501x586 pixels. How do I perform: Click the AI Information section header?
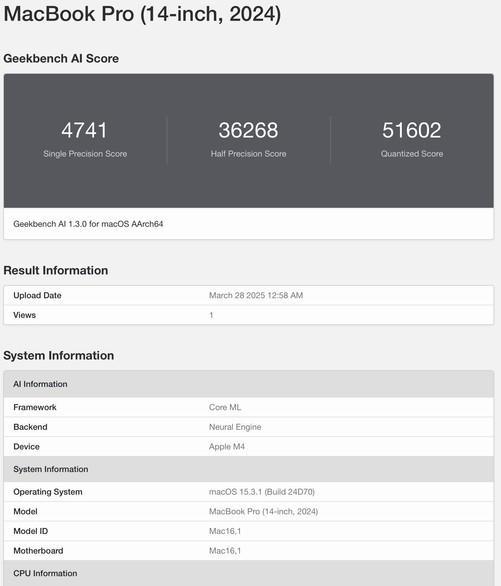tap(249, 384)
